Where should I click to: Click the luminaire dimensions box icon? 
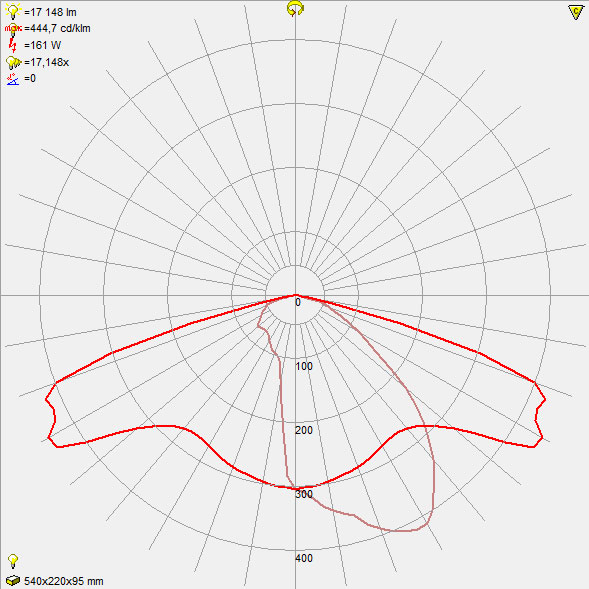coord(13,580)
